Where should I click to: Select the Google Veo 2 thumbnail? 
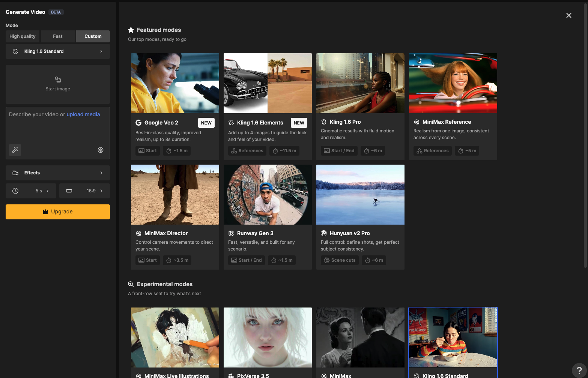(175, 83)
